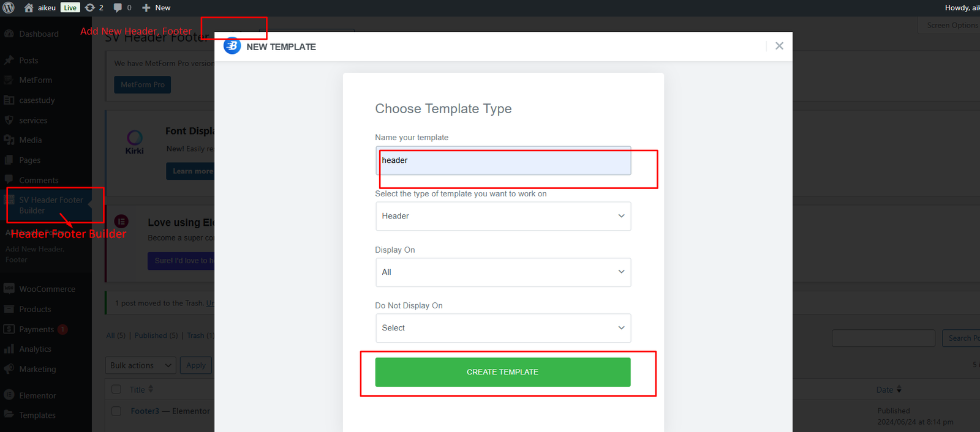Open the Analytics bar chart icon
The width and height of the screenshot is (980, 432).
tap(9, 349)
